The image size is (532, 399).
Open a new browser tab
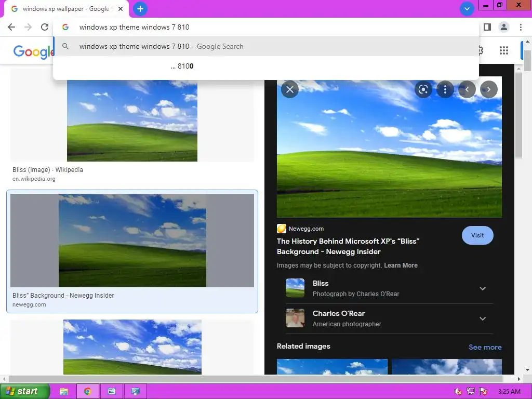pos(140,9)
